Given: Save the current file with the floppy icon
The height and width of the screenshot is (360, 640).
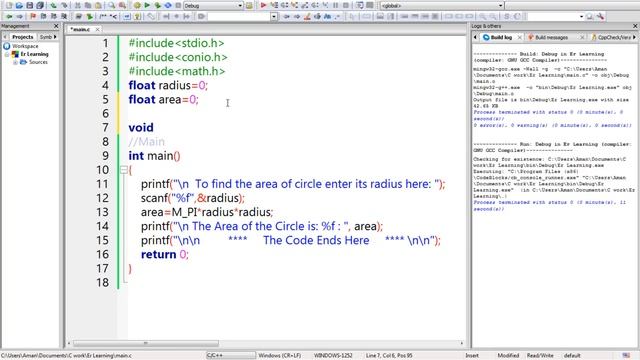Looking at the screenshot, I should [29, 5].
